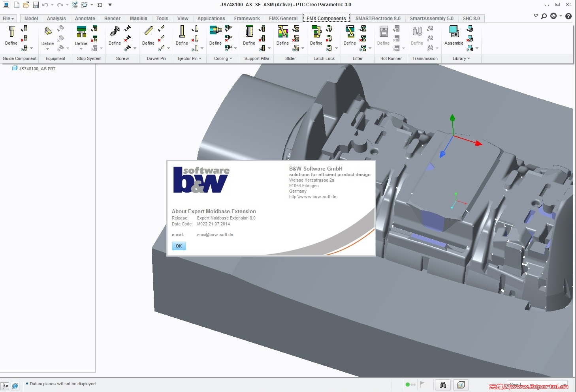
Task: Click the green regeneration status indicator
Action: [408, 384]
